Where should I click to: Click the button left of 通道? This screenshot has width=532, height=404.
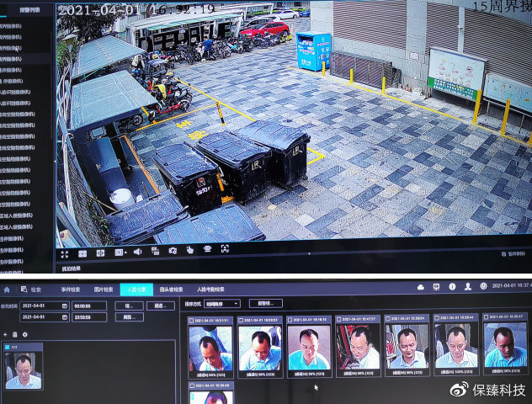tap(129, 306)
